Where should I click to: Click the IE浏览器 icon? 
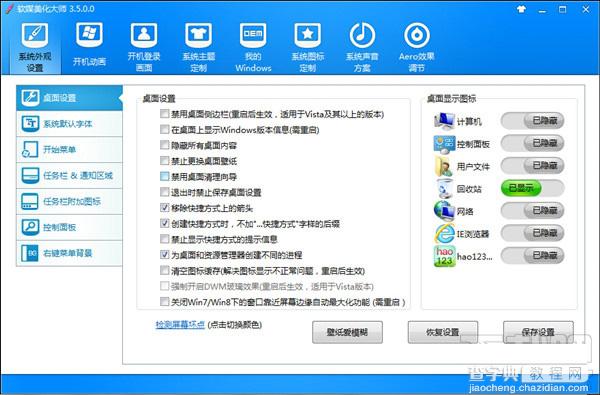coord(444,233)
